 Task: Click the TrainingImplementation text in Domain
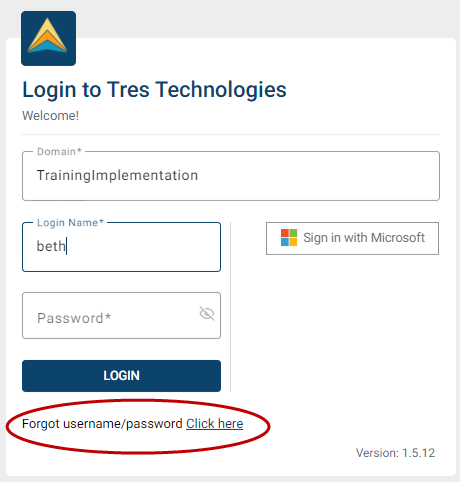pyautogui.click(x=117, y=175)
